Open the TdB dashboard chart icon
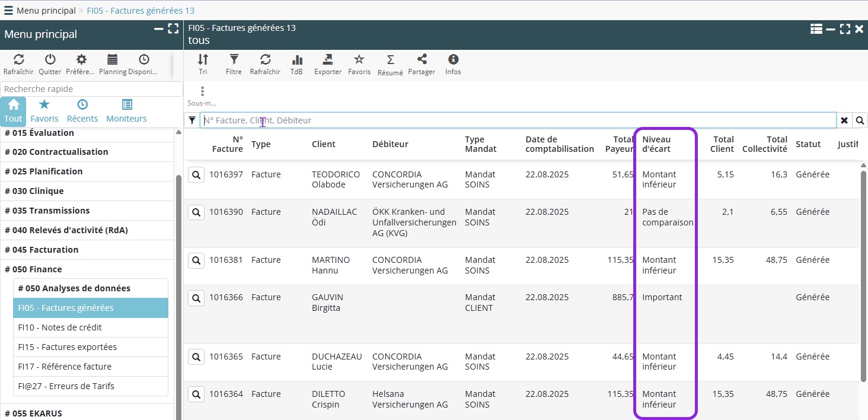Screen dimensions: 868x420 [296, 60]
